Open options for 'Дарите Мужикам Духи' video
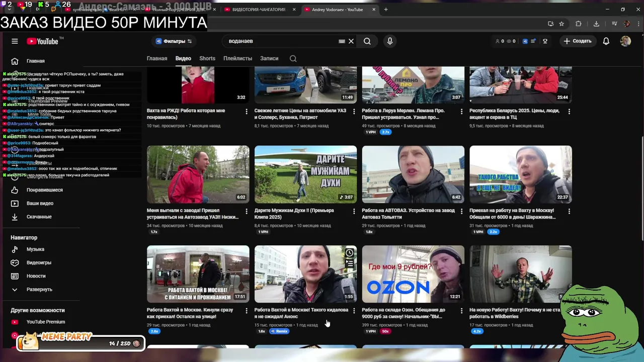The image size is (644, 362). click(x=354, y=212)
